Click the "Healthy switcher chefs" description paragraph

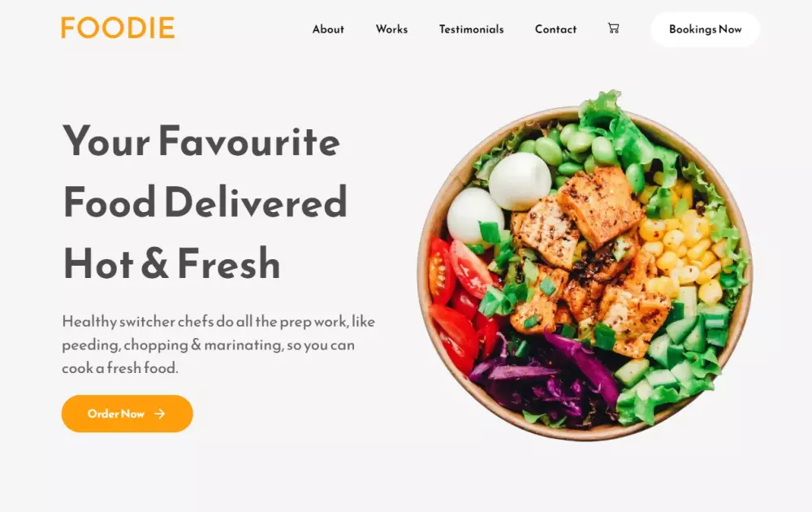coord(218,345)
